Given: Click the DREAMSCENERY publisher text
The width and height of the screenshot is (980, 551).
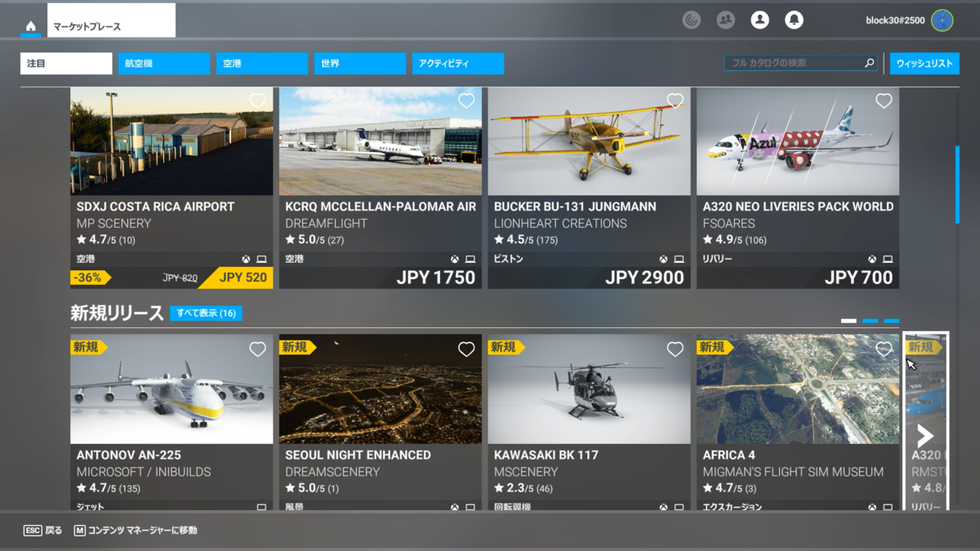Looking at the screenshot, I should [332, 472].
